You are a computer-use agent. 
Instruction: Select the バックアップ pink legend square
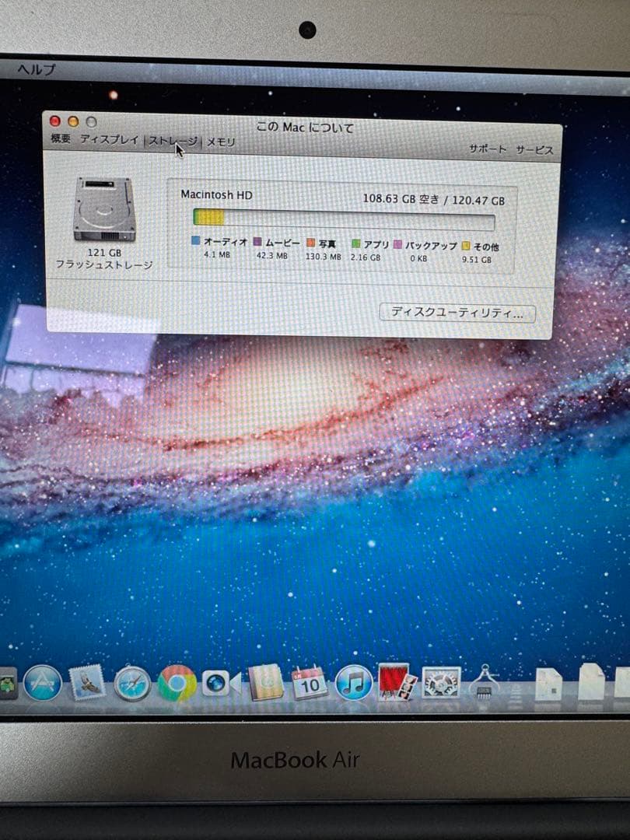(396, 242)
